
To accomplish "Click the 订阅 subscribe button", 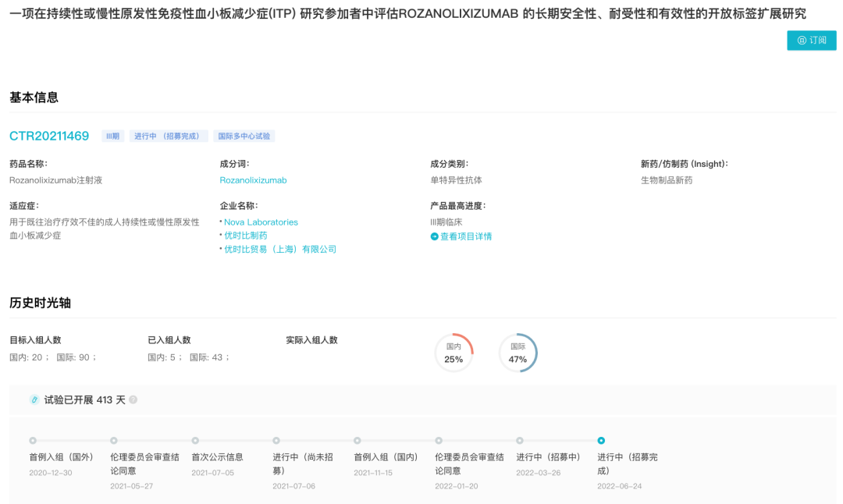I will click(x=811, y=41).
